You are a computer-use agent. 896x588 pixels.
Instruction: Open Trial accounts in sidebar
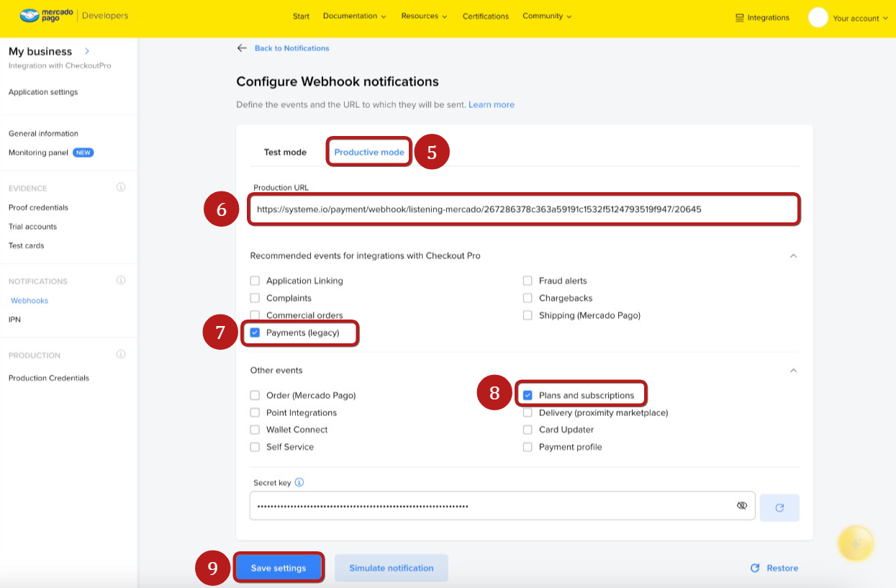point(32,227)
